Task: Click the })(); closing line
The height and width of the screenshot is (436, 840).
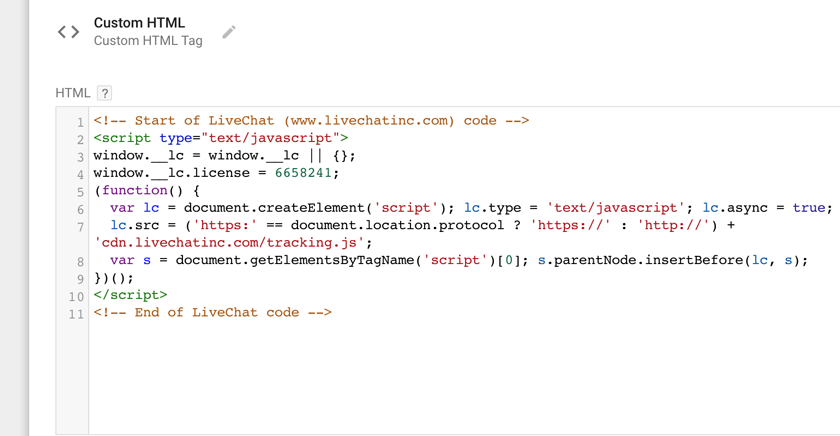Action: pyautogui.click(x=114, y=278)
